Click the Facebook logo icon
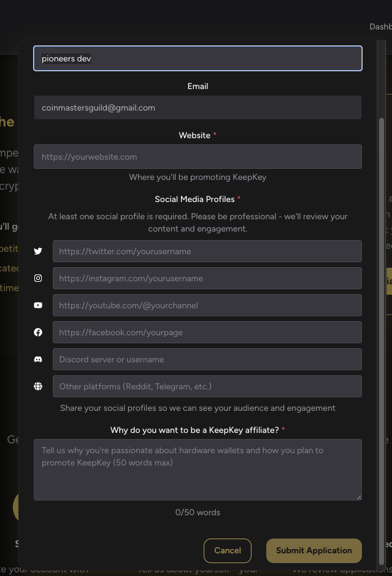Image resolution: width=392 pixels, height=576 pixels. (x=38, y=332)
